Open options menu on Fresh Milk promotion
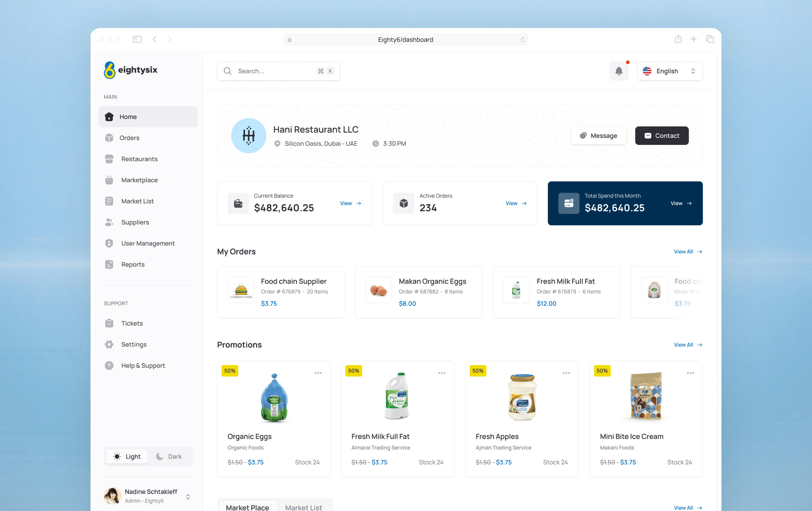Viewport: 812px width, 511px height. pos(442,373)
